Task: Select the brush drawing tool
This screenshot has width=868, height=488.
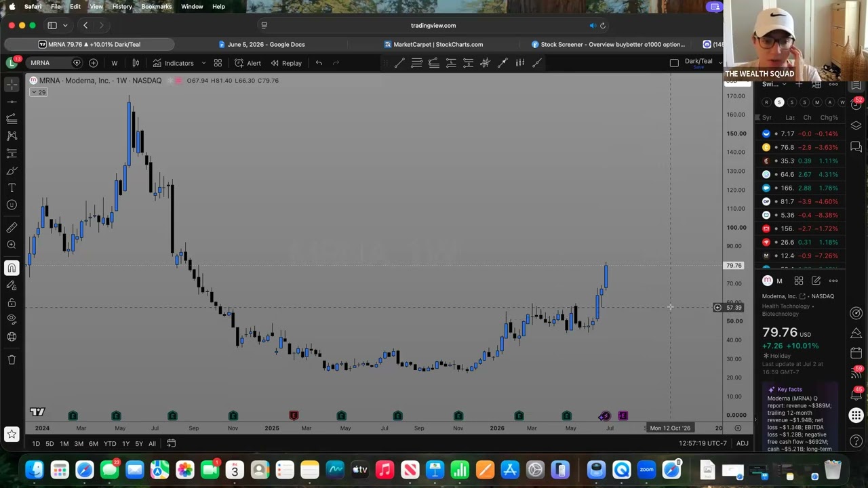Action: click(12, 171)
